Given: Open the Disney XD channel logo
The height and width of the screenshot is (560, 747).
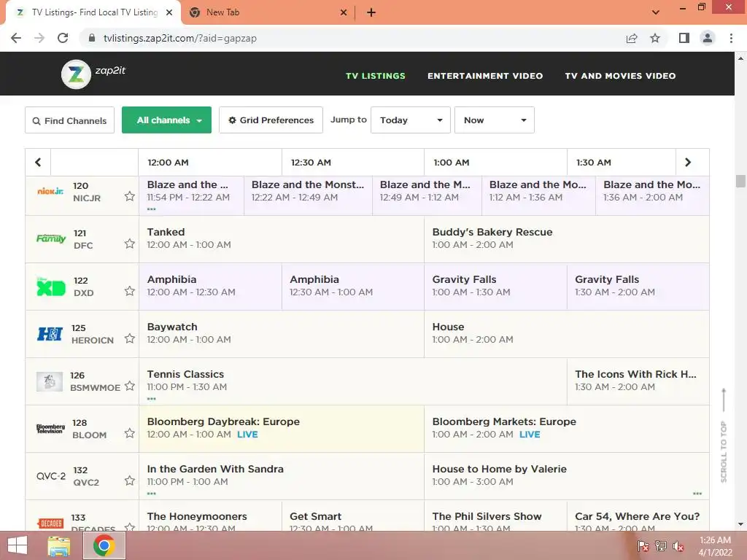Looking at the screenshot, I should pos(51,286).
